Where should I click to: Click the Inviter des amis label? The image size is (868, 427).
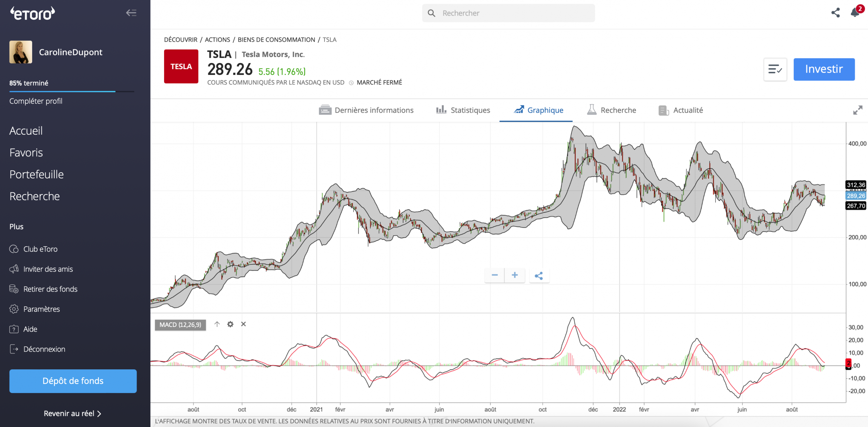(x=48, y=269)
